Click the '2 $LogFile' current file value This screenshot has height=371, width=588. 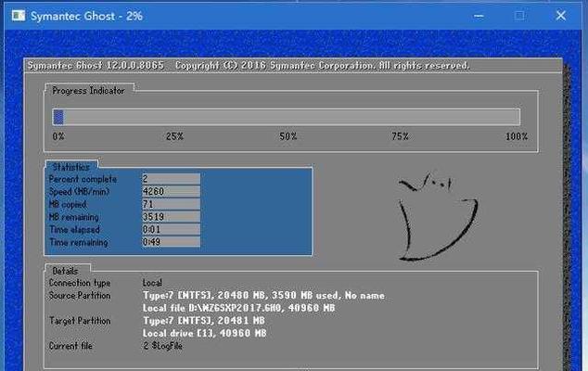(x=162, y=346)
